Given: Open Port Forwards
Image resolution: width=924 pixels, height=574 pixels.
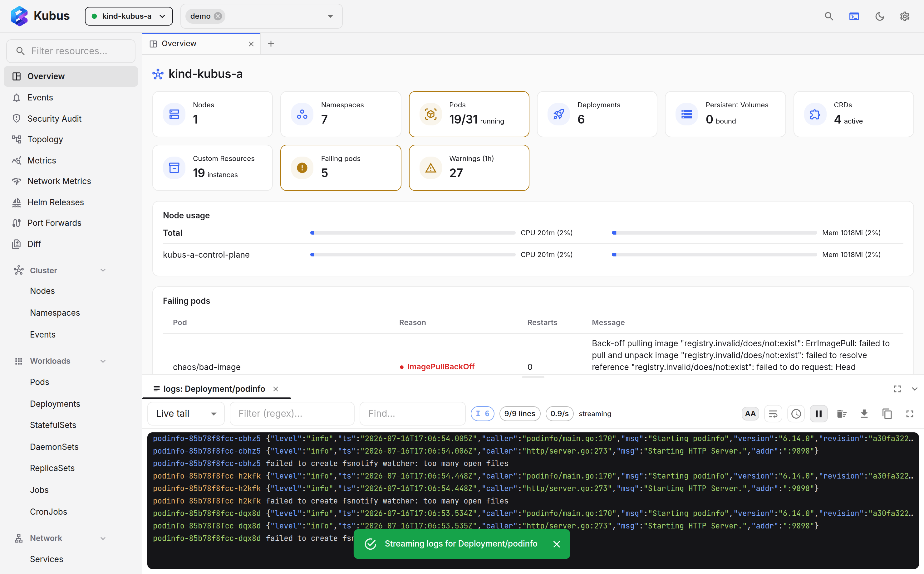Looking at the screenshot, I should click(x=71, y=223).
